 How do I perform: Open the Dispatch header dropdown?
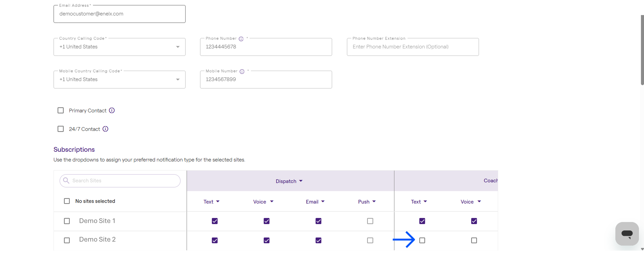289,181
